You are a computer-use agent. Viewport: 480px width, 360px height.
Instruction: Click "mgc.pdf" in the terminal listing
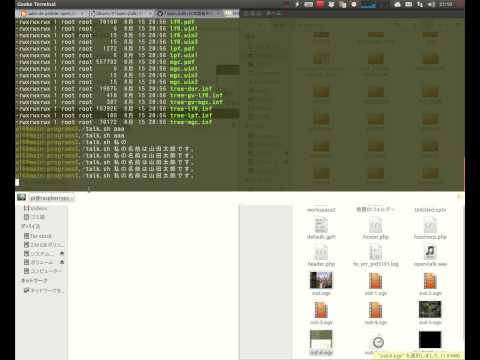(182, 62)
